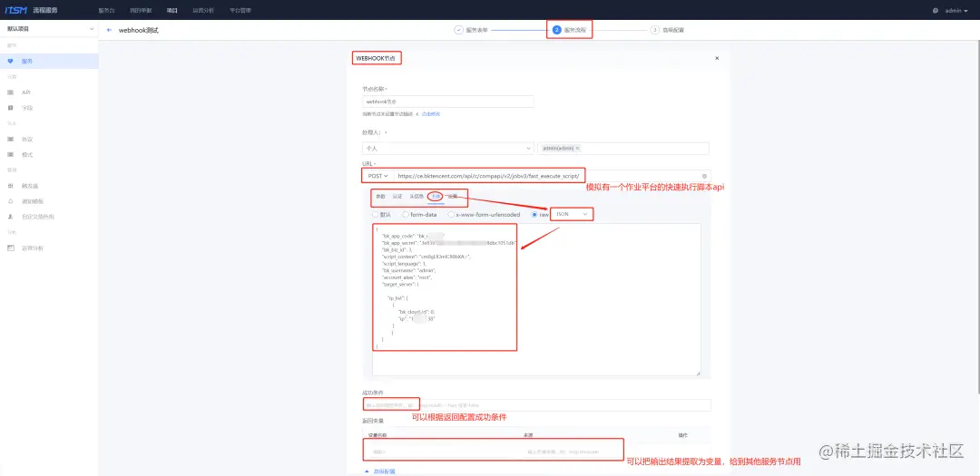Open the 项目 top menu
Viewport: 980px width, 476px height.
[x=171, y=11]
